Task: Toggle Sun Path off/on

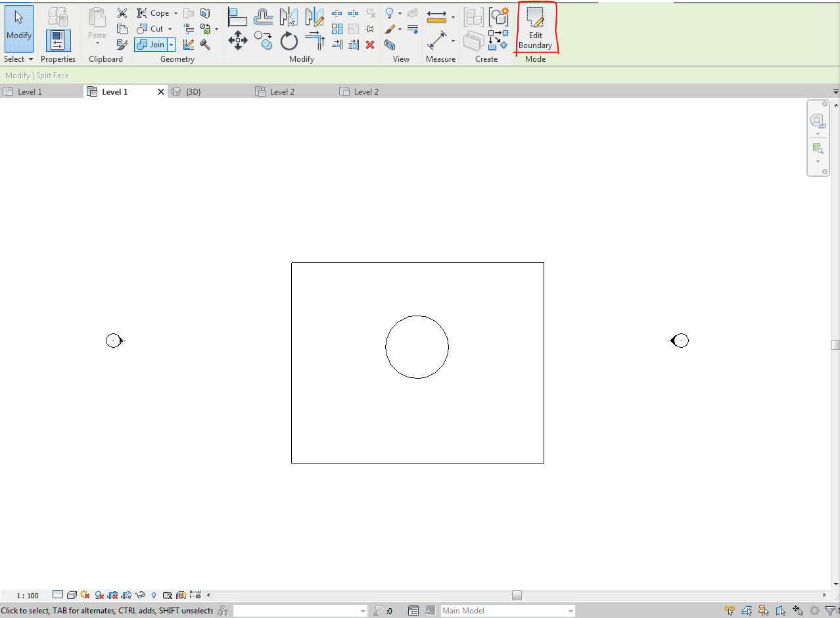Action: (85, 595)
